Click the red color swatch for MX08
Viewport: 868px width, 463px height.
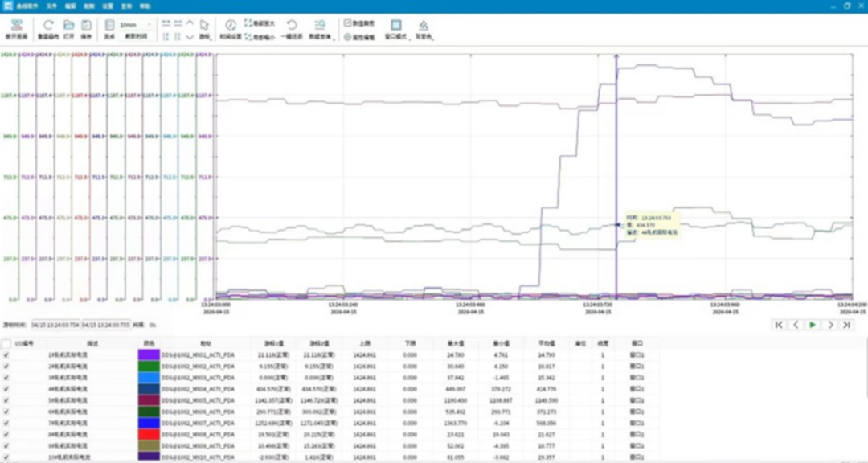(149, 435)
